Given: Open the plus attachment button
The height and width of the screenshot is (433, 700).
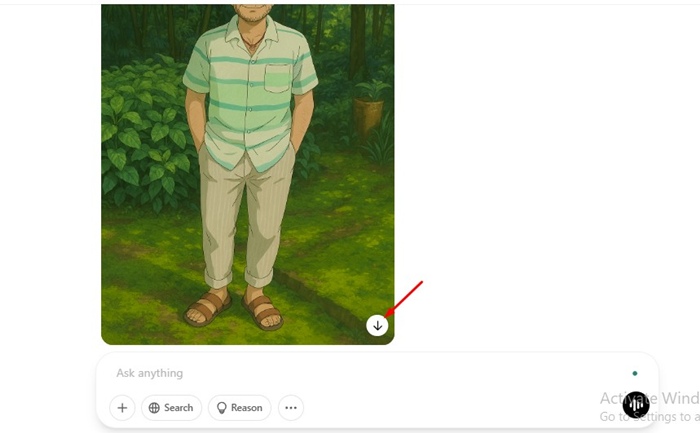Looking at the screenshot, I should [x=122, y=408].
